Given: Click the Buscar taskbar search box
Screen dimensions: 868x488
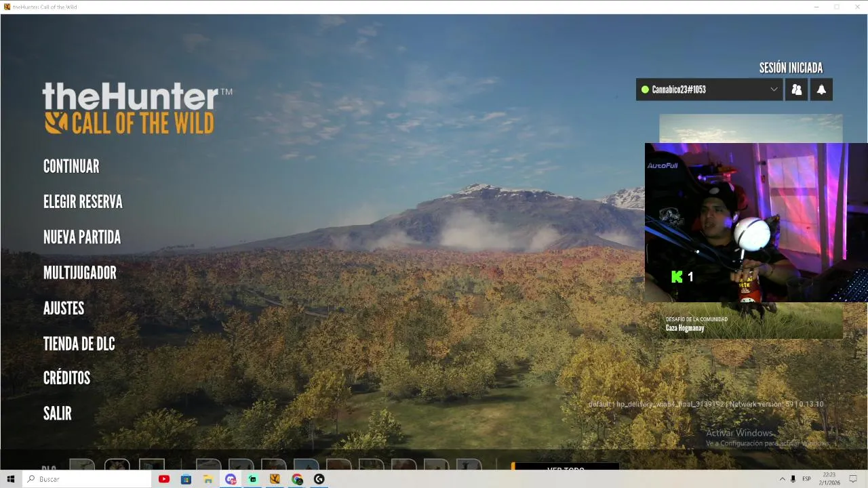Looking at the screenshot, I should coord(87,479).
